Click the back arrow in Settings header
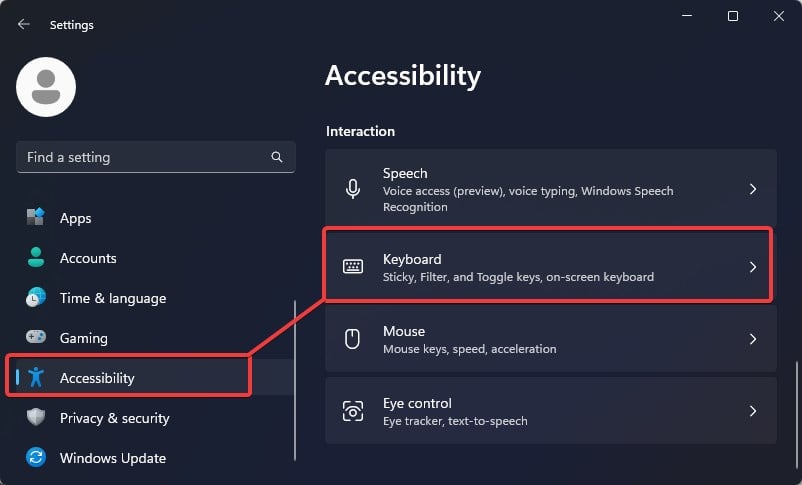802x485 pixels. point(24,24)
